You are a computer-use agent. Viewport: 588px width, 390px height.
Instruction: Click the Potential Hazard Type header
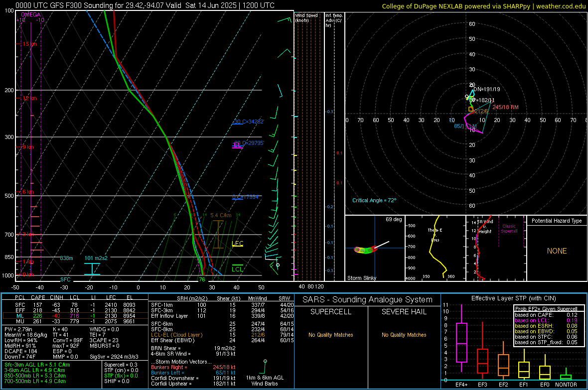click(557, 221)
